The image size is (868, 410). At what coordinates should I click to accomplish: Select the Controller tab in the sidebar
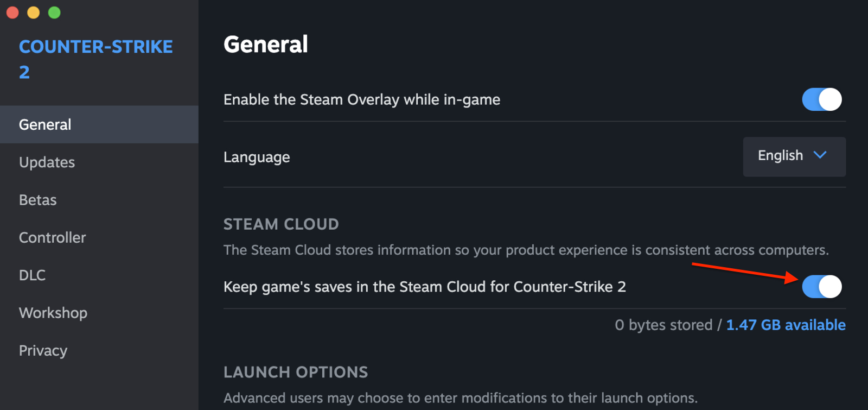[x=52, y=237]
